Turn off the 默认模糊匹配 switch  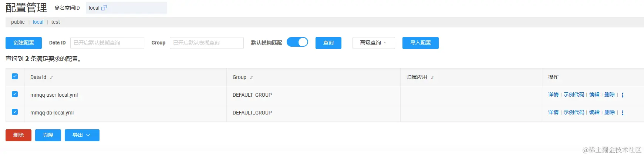(297, 42)
